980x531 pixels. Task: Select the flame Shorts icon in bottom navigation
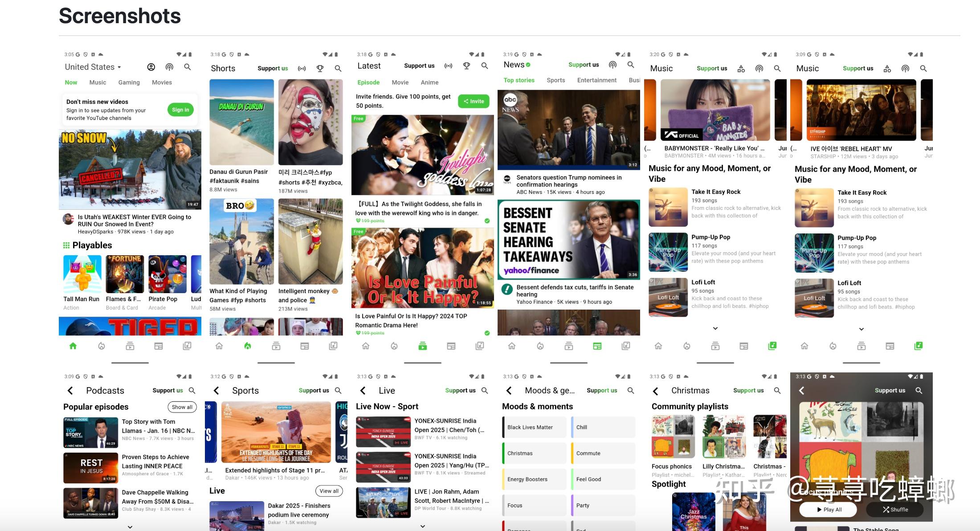tap(248, 346)
